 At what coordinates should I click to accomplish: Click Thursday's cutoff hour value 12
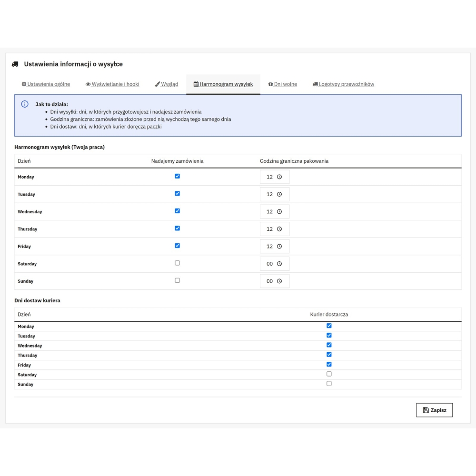pyautogui.click(x=269, y=229)
